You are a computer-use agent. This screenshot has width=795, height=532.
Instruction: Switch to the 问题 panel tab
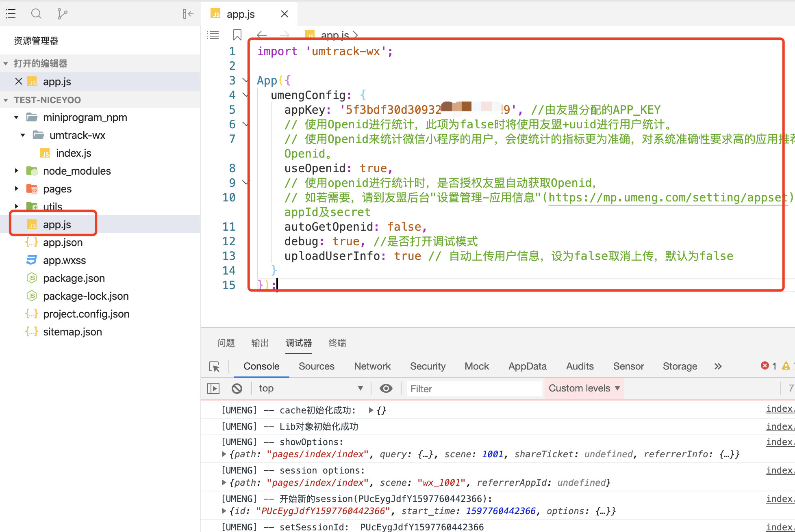tap(226, 343)
